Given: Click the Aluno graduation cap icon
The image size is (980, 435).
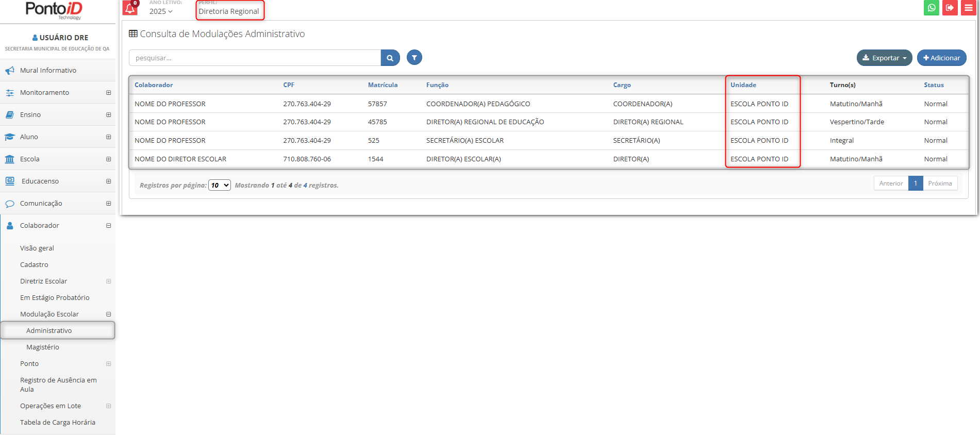Looking at the screenshot, I should point(10,137).
